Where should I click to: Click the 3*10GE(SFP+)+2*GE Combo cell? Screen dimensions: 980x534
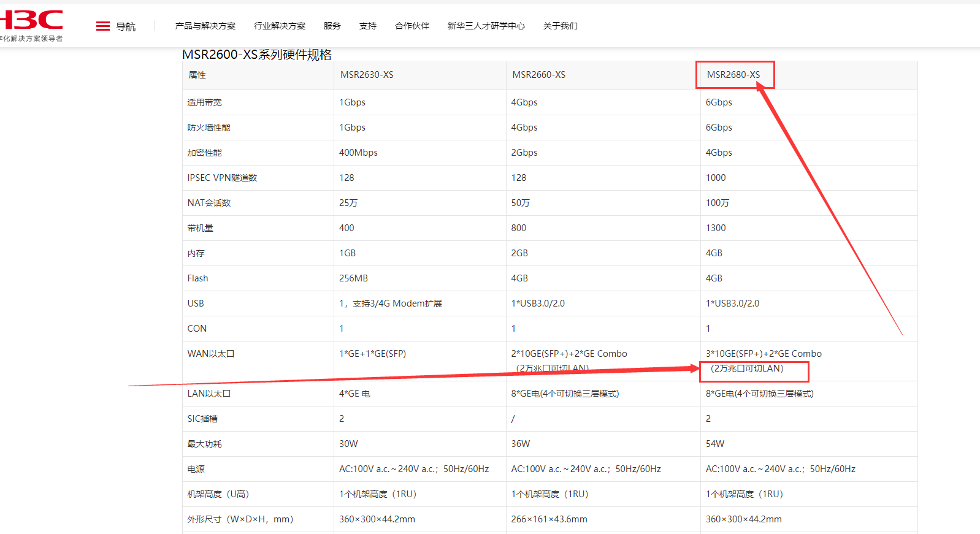point(764,354)
